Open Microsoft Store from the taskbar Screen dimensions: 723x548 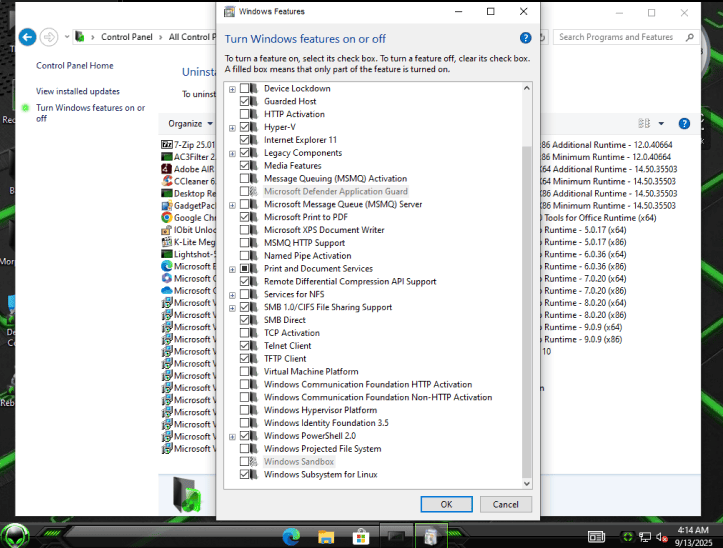(x=361, y=537)
